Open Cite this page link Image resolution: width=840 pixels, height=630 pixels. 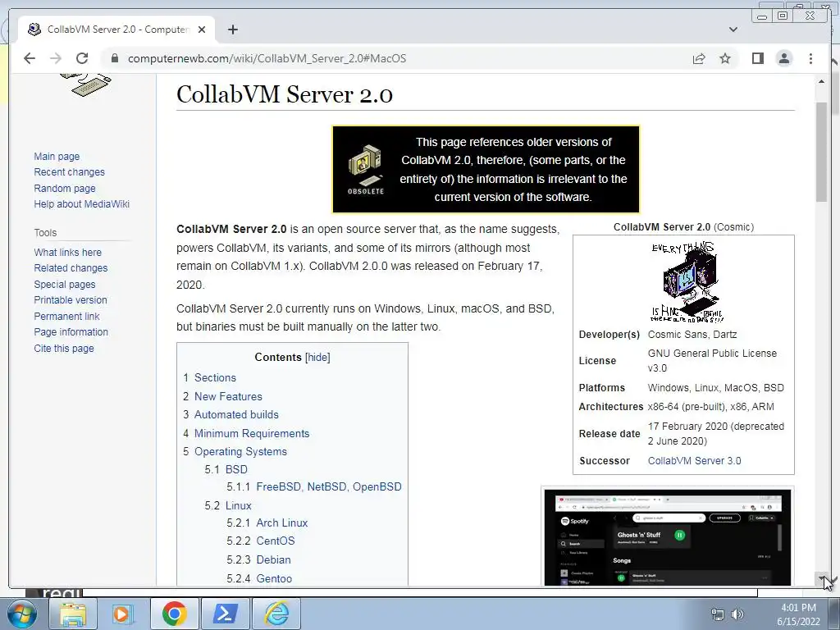coord(64,348)
